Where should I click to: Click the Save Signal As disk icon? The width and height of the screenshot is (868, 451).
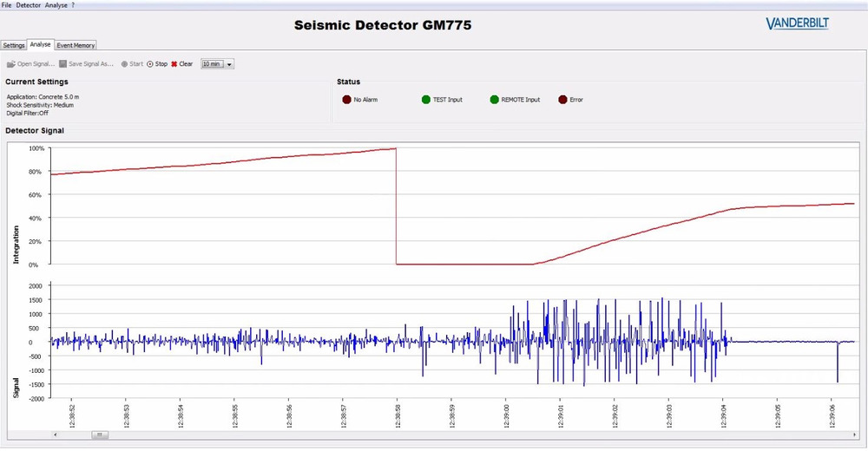(x=62, y=64)
